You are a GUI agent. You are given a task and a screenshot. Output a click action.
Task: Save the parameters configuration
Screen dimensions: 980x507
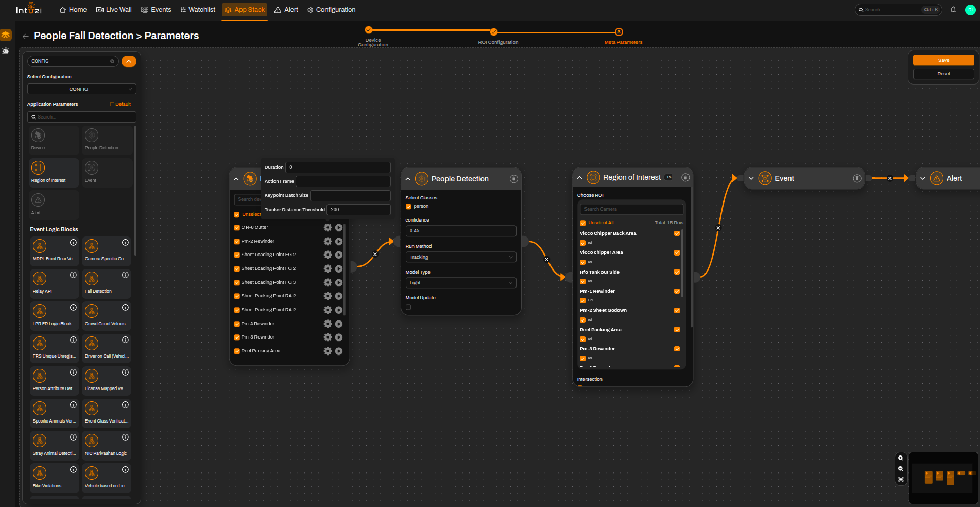943,60
